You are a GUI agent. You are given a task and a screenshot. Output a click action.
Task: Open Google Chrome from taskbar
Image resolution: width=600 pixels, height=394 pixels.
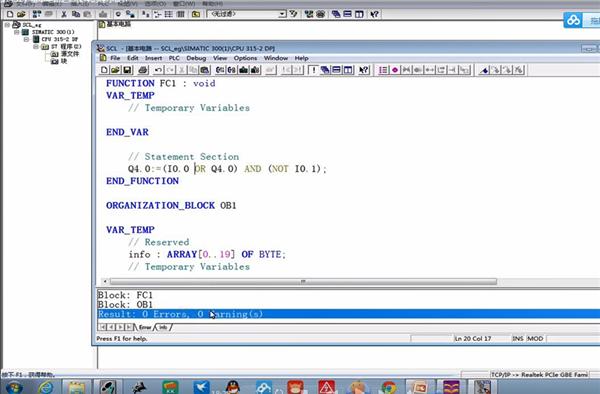point(388,387)
